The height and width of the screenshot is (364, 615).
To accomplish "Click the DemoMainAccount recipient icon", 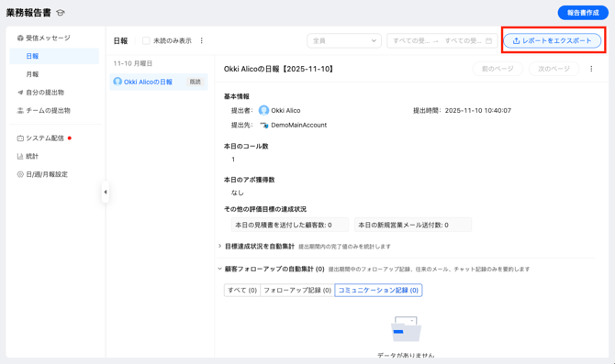I will [264, 125].
